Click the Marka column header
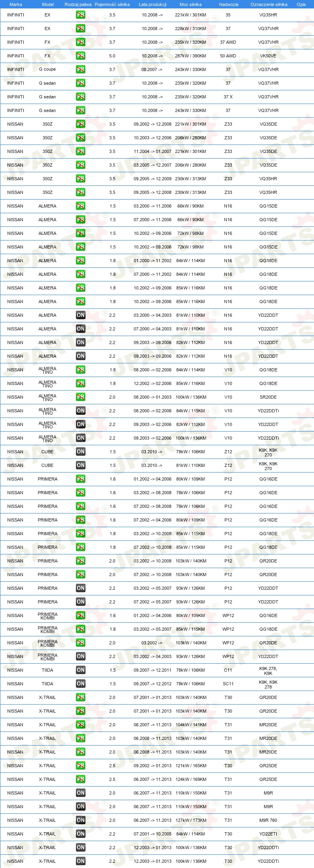The height and width of the screenshot is (868, 314). click(x=16, y=4)
